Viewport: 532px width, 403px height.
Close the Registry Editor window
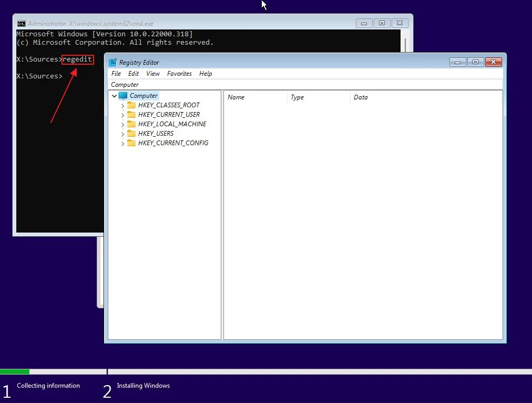493,62
